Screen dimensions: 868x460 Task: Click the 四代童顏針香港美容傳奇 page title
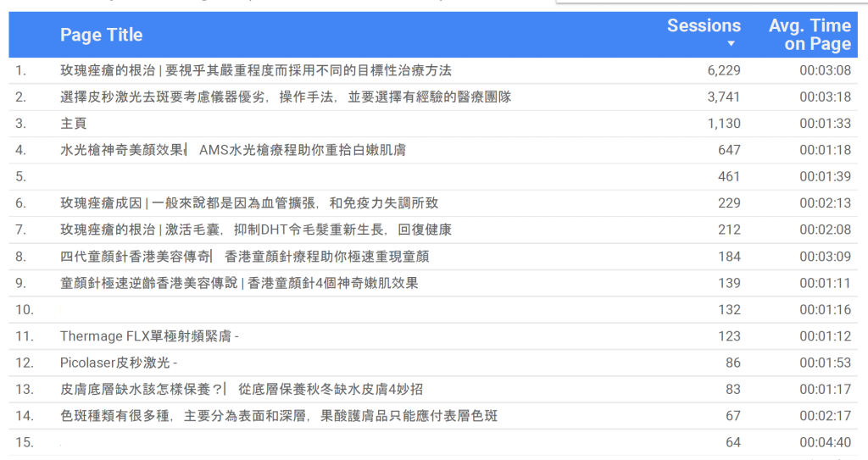tap(244, 257)
